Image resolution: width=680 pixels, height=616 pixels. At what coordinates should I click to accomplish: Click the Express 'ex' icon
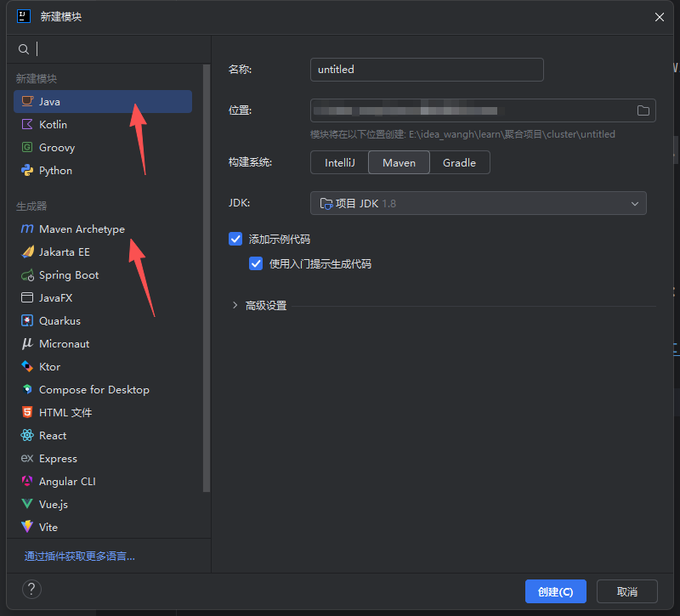click(x=27, y=458)
